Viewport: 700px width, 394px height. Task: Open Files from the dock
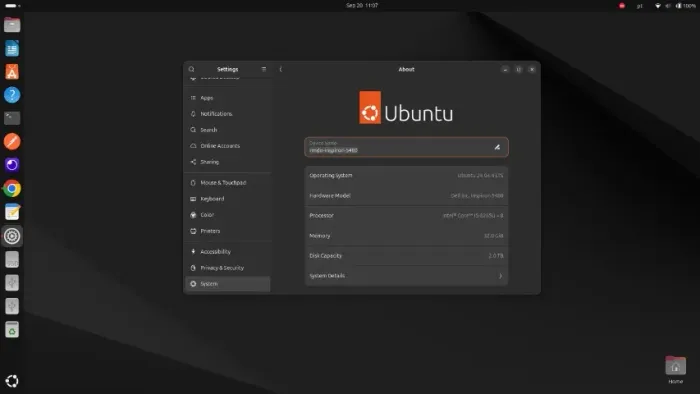tap(12, 25)
